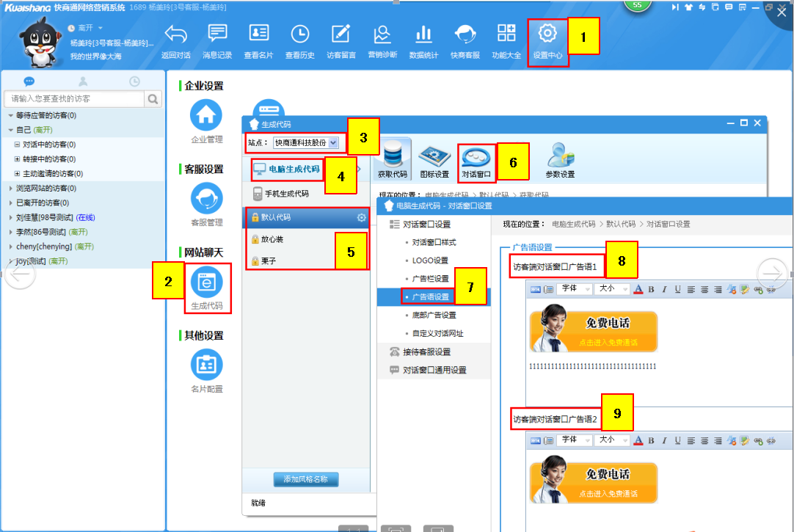Image resolution: width=794 pixels, height=532 pixels.
Task: Expand 转接中的访客 tree node
Action: (17, 159)
